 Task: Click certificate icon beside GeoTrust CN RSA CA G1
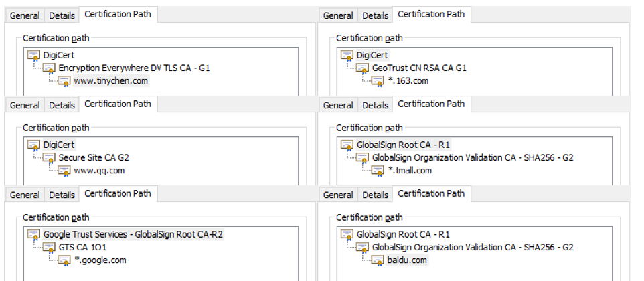coord(362,68)
